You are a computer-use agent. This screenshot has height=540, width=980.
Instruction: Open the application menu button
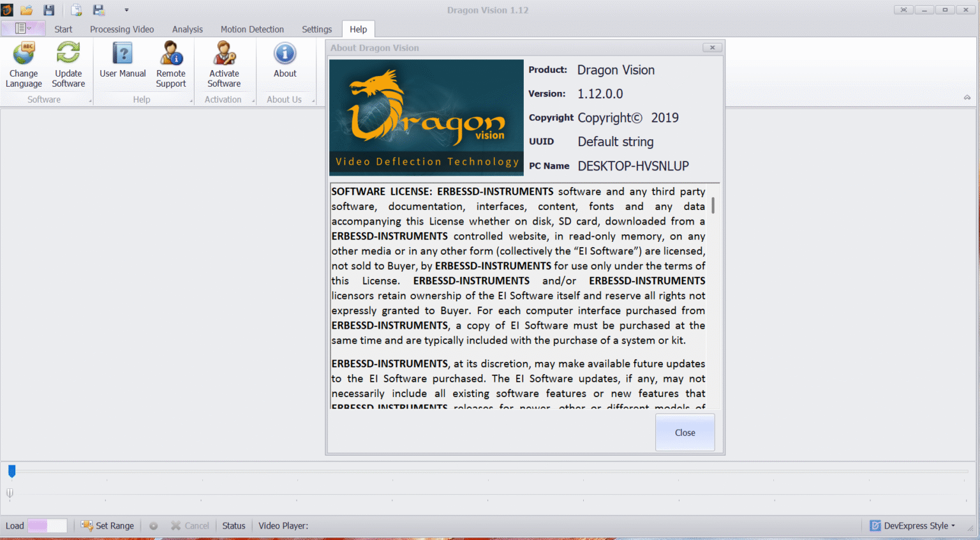click(23, 28)
